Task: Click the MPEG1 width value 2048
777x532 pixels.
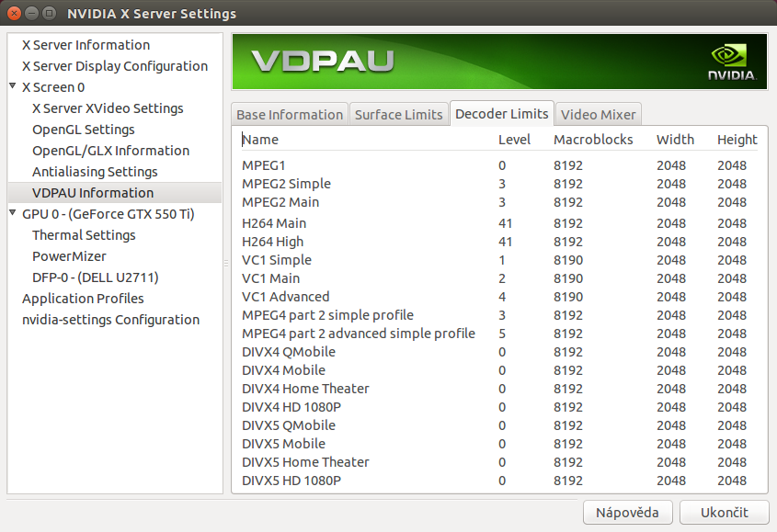Action: tap(671, 165)
